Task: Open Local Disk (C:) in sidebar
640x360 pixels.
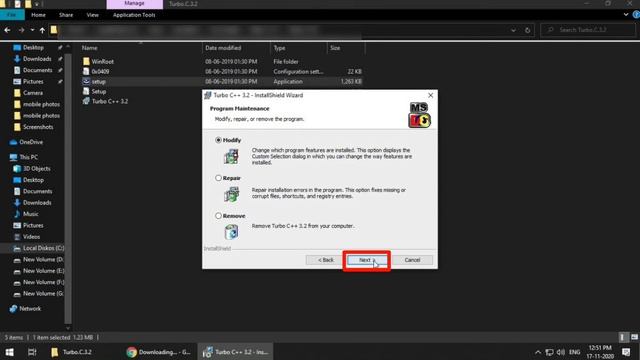Action: [x=43, y=248]
